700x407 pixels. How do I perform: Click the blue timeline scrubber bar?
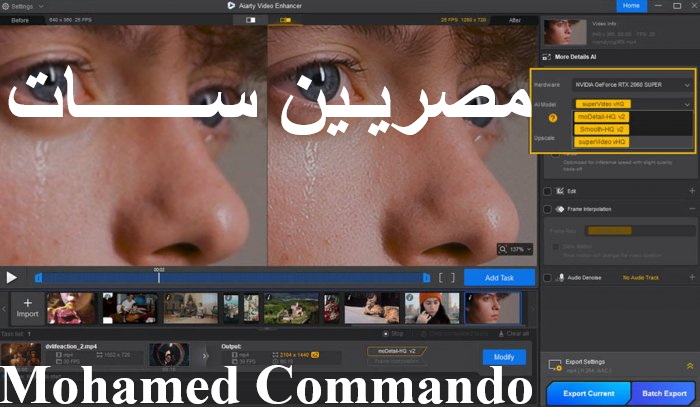pyautogui.click(x=230, y=278)
